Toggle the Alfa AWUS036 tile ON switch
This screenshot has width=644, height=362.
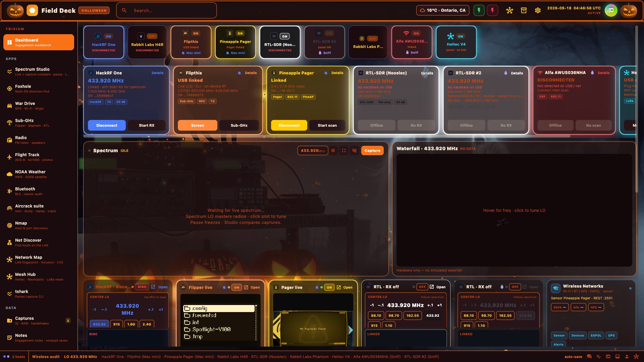tap(416, 33)
